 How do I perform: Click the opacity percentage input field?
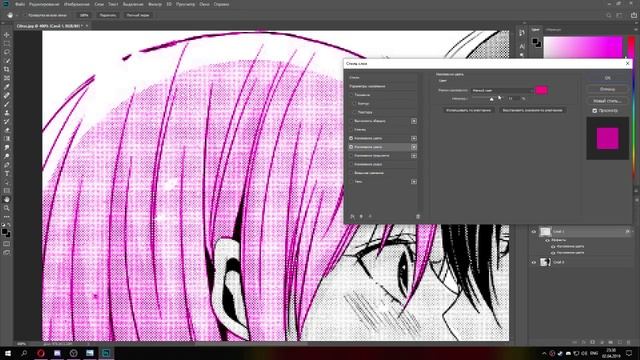[513, 99]
